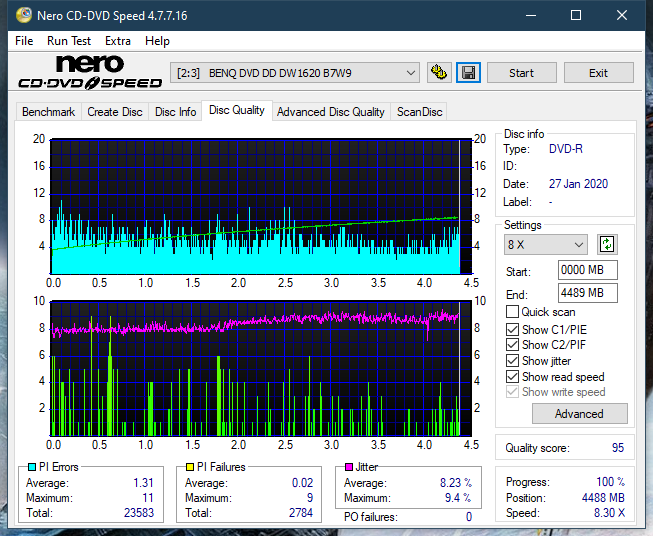Click the Nero app icon in title bar
Screen dimensions: 653x536
point(24,15)
